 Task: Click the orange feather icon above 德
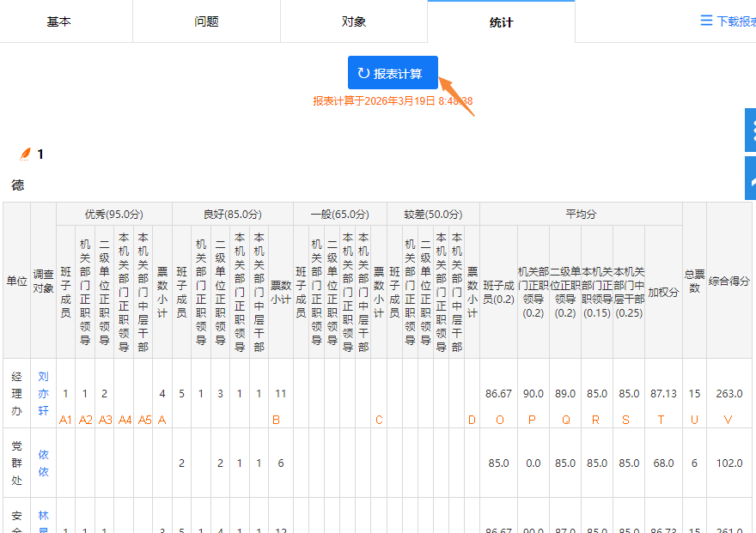point(27,155)
